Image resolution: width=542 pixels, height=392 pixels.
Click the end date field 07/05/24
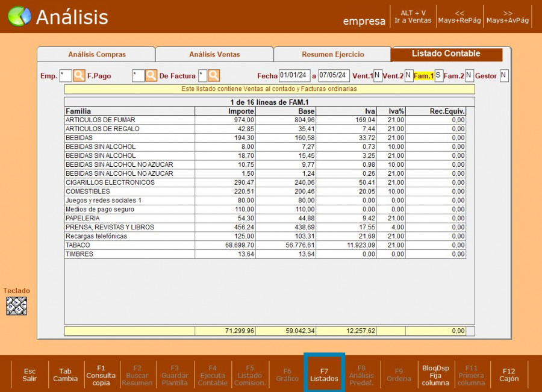click(x=334, y=75)
